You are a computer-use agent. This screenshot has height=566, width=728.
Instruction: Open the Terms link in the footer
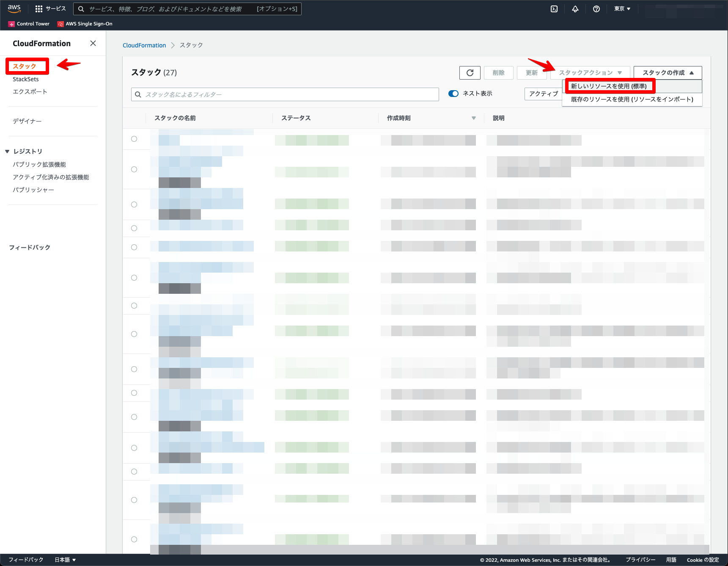tap(671, 560)
